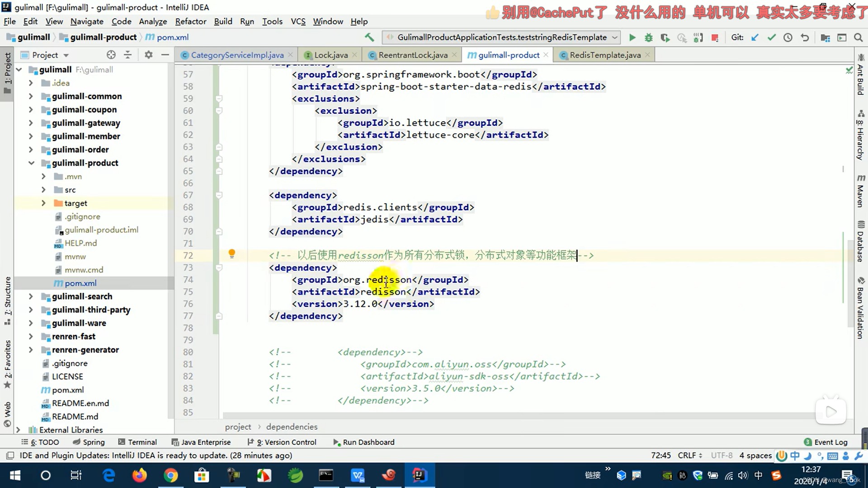Close the Lock.java tab
The image size is (868, 488).
click(355, 54)
